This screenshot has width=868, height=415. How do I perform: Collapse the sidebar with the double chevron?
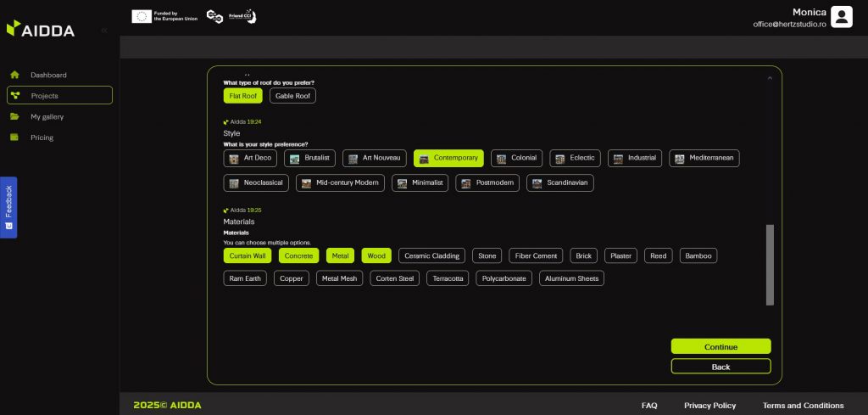tap(104, 31)
